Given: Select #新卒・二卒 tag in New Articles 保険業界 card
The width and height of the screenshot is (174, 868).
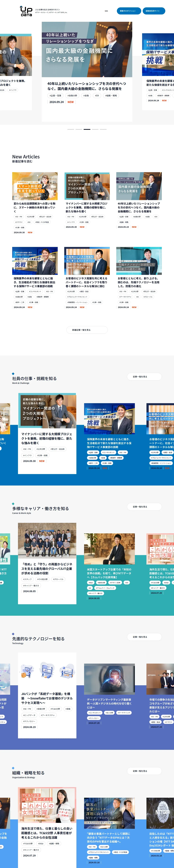Looking at the screenshot, I should click(20, 302).
